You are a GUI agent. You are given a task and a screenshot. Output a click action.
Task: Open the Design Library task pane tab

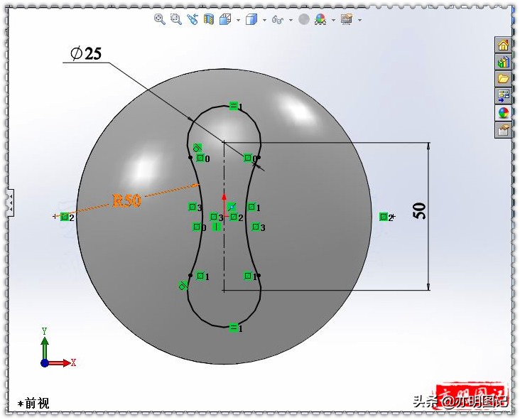(503, 62)
